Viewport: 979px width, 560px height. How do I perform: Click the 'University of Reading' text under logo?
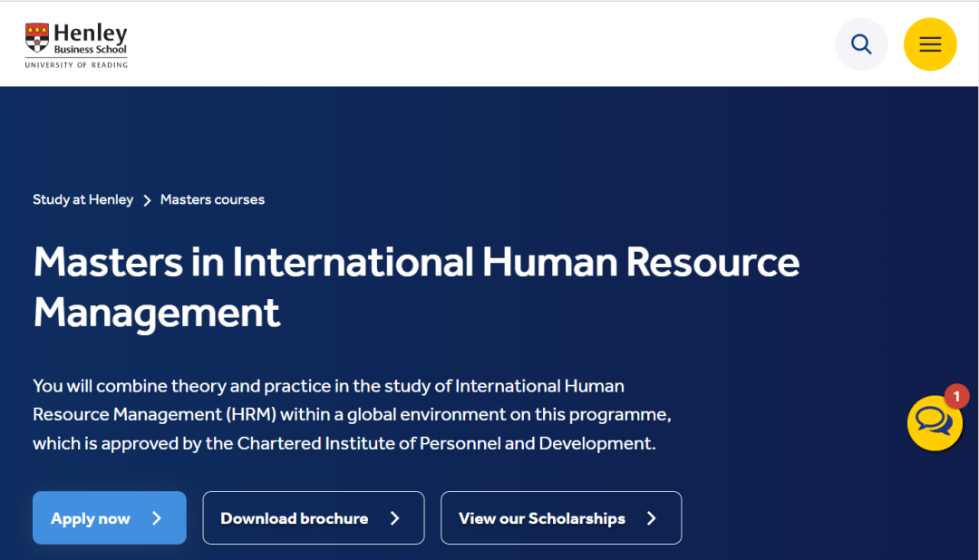[76, 65]
